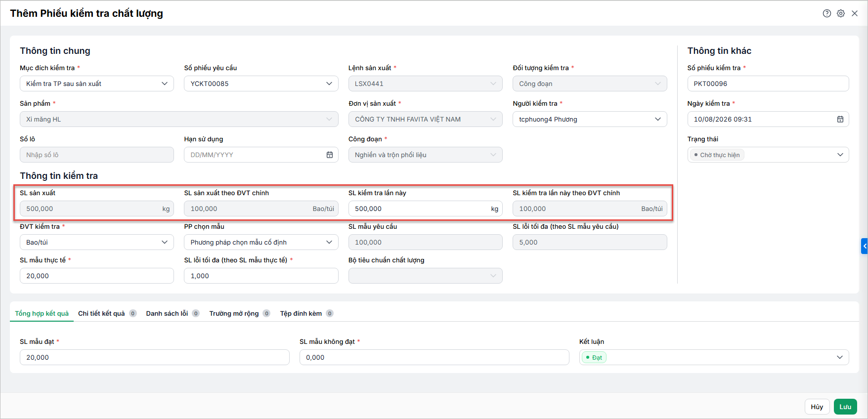Open the Trạng thái dropdown
The image size is (868, 419).
pos(768,155)
